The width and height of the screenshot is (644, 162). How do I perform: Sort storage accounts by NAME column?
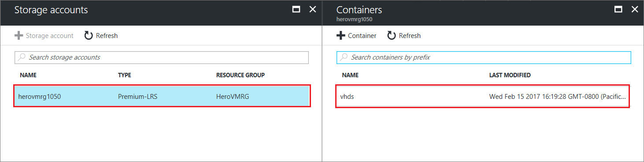(x=28, y=75)
